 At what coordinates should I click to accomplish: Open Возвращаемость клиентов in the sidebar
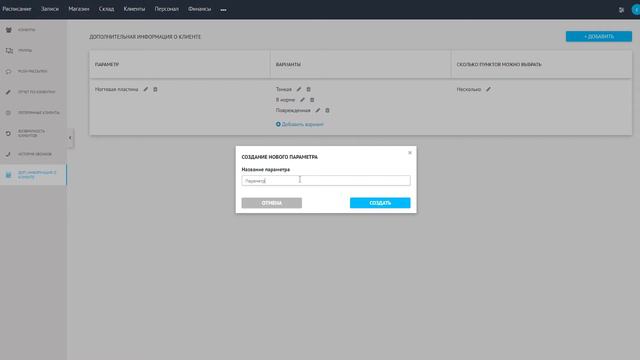(x=31, y=133)
